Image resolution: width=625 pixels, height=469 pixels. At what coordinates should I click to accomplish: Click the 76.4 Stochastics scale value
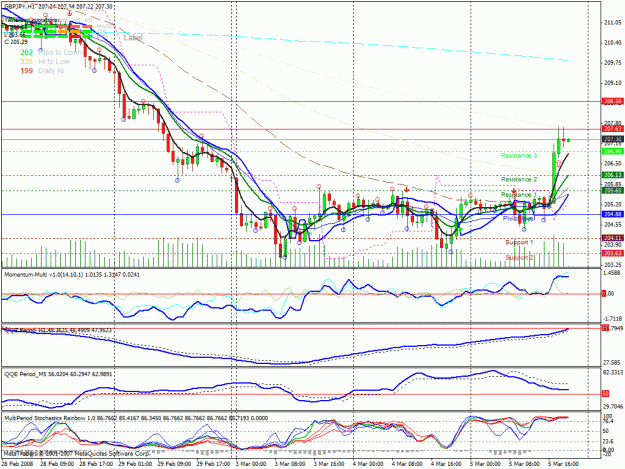(608, 421)
